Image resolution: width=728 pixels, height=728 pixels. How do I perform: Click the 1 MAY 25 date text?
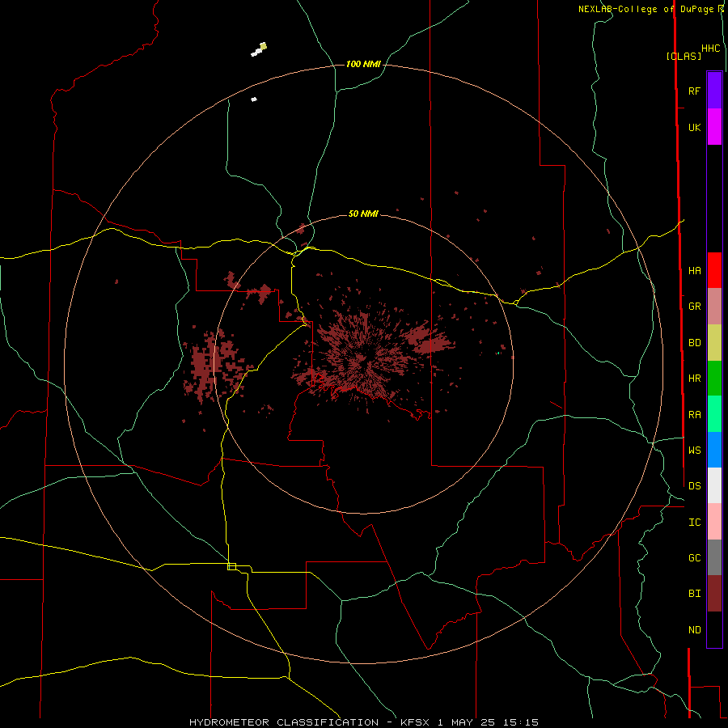click(467, 722)
